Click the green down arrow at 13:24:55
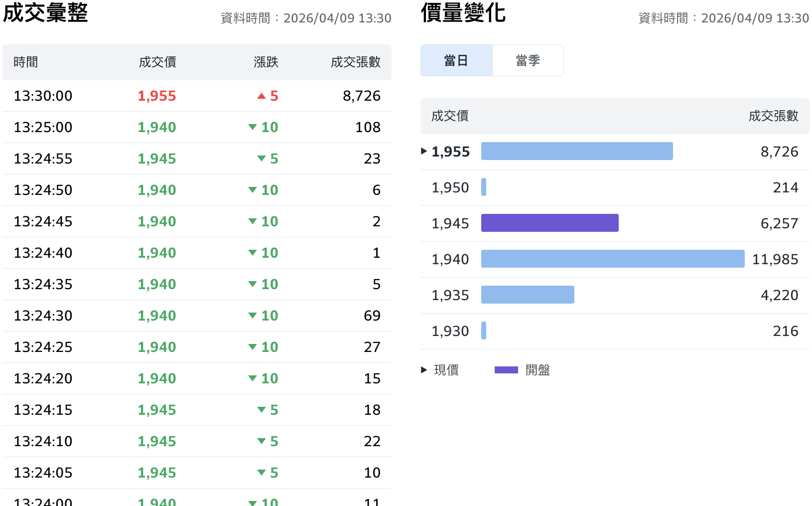 click(261, 159)
